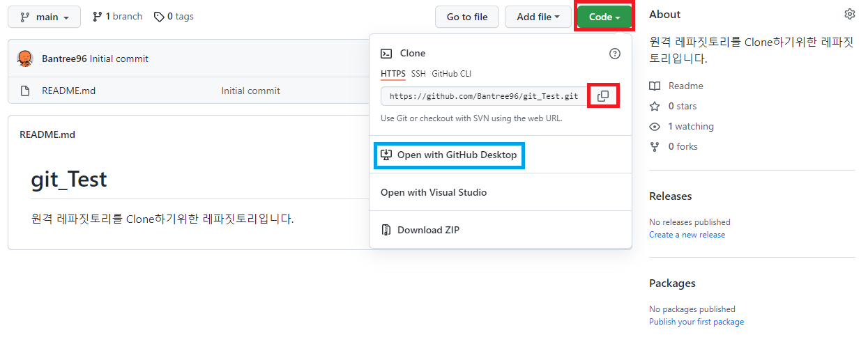Screen dimensions: 868x358
Task: Open the 0 stars link
Action: (x=683, y=106)
